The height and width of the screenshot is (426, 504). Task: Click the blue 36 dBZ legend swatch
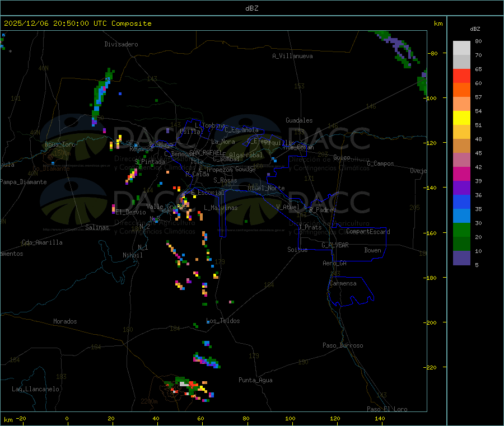click(x=461, y=202)
